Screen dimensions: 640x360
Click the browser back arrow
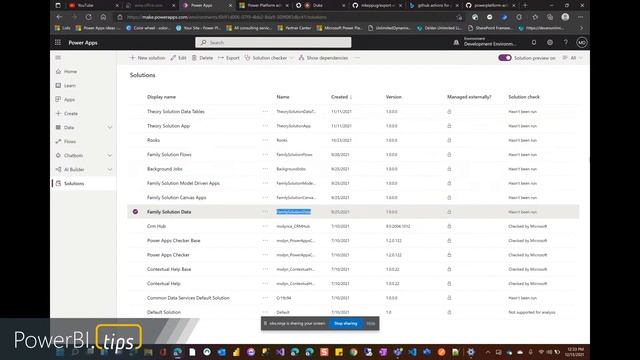coord(59,17)
